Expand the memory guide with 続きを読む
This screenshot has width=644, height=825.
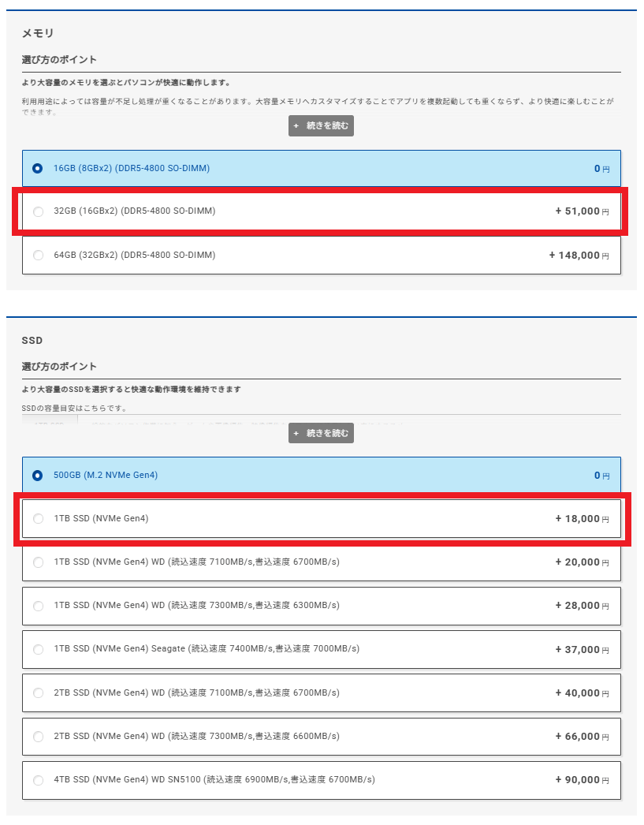pyautogui.click(x=321, y=126)
